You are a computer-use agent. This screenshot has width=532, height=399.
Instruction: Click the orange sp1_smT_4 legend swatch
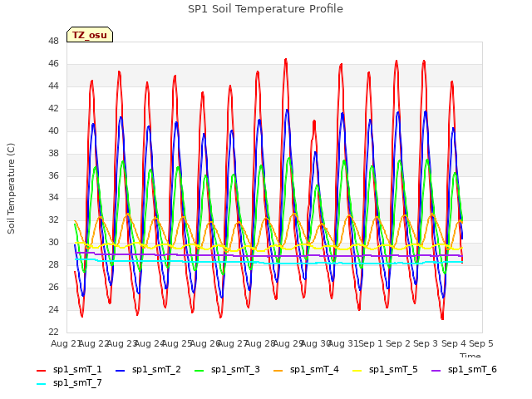tap(278, 371)
